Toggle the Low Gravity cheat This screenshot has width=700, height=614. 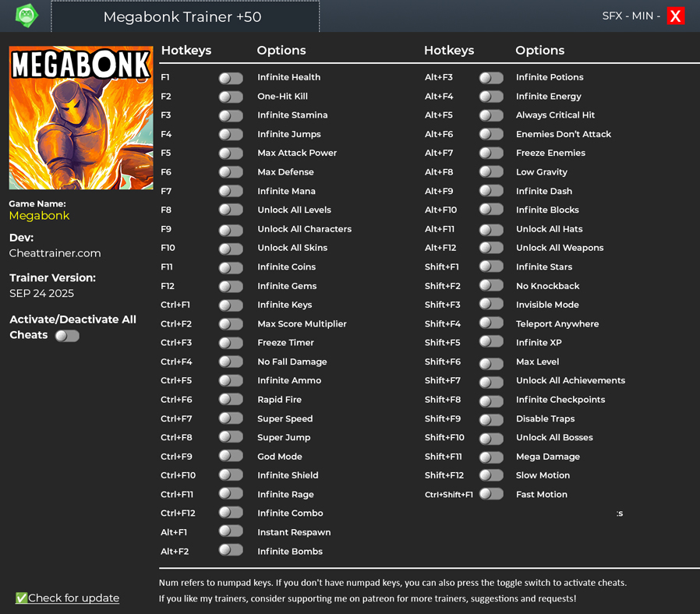coord(491,172)
